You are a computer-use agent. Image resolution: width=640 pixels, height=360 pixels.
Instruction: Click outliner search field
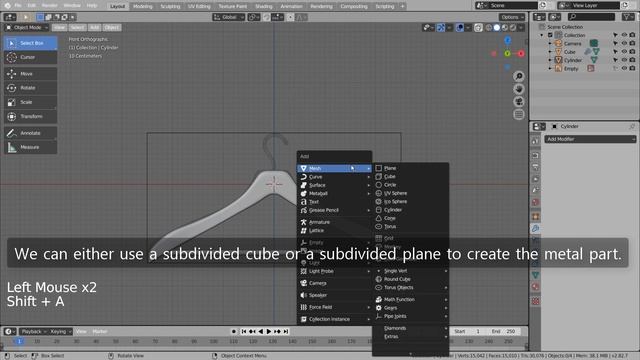tap(591, 17)
